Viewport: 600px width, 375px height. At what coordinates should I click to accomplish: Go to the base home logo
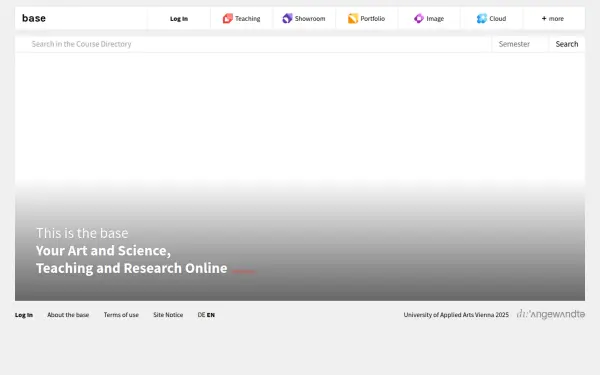pos(34,18)
